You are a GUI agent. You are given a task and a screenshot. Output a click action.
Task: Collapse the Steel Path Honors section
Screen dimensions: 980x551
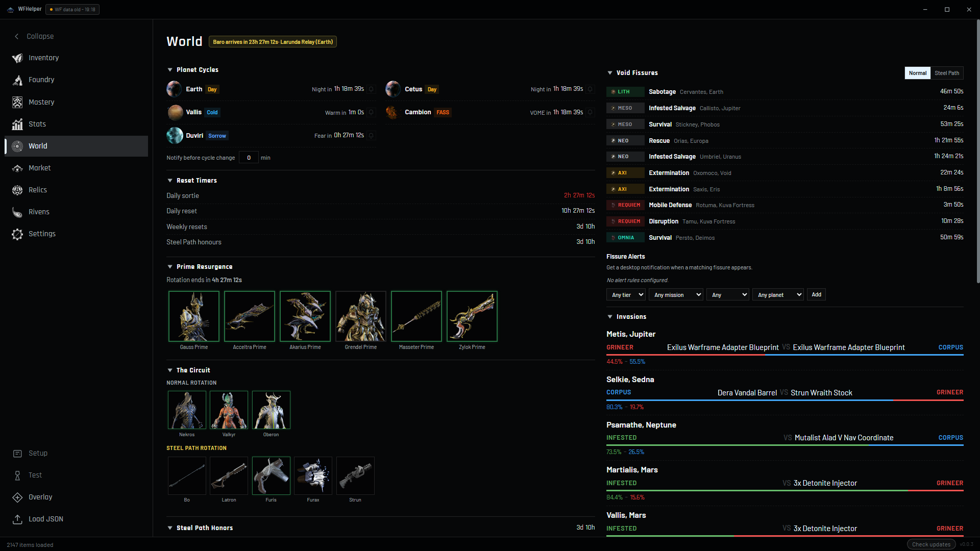pyautogui.click(x=170, y=528)
